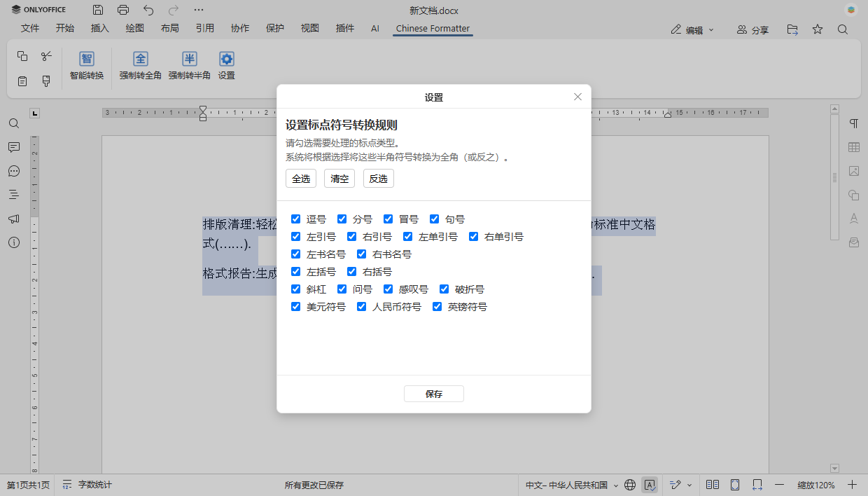Open the 设置 gear in plugin toolbar
Viewport: 868px width, 496px height.
tap(226, 66)
